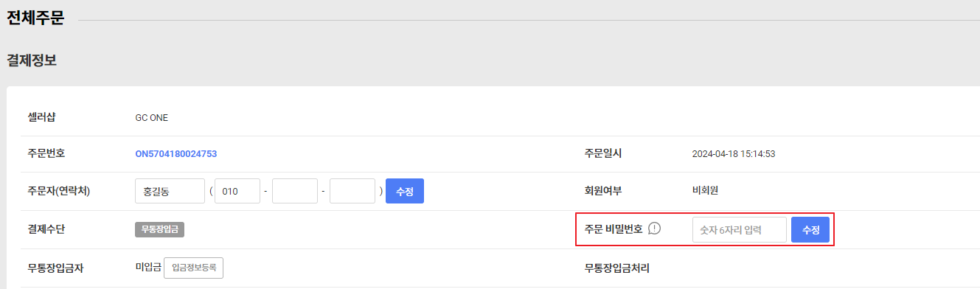Open order number link ON5704180024753

pyautogui.click(x=176, y=154)
